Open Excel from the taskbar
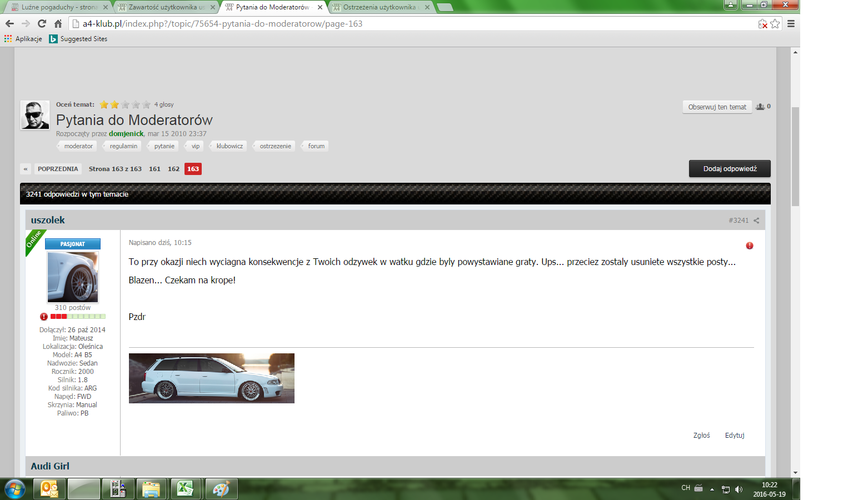This screenshot has height=500, width=868. 185,489
